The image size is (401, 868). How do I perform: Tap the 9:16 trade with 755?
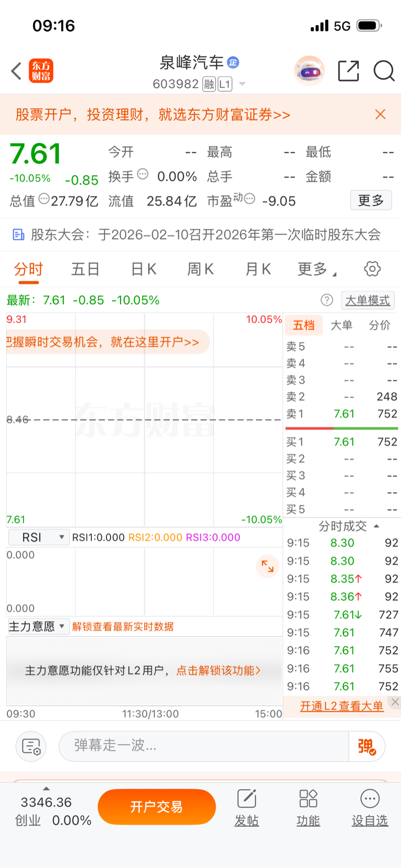(343, 669)
